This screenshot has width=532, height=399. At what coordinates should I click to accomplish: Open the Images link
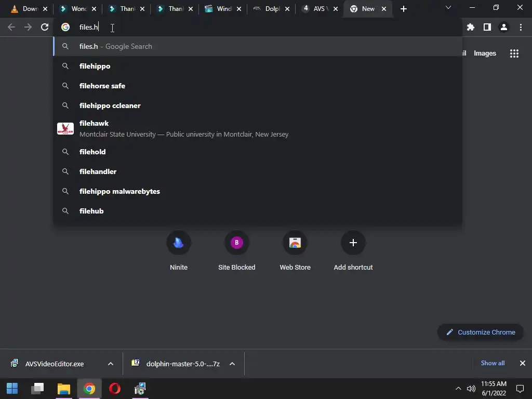(485, 54)
